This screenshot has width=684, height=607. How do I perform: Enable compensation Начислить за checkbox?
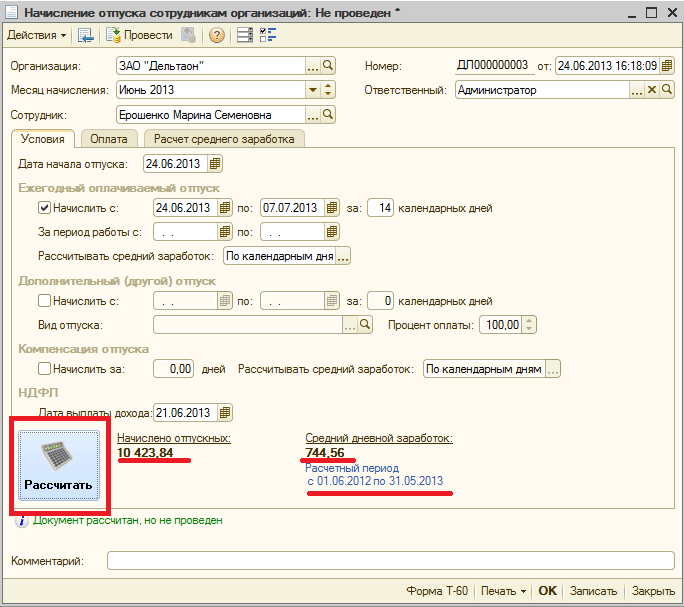44,369
